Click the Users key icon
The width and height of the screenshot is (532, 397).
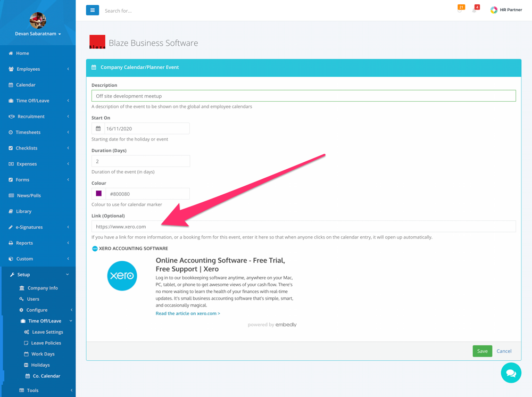point(21,299)
